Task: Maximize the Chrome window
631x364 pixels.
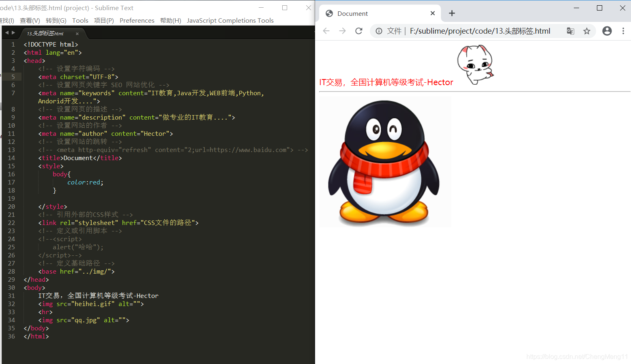Action: click(x=599, y=8)
